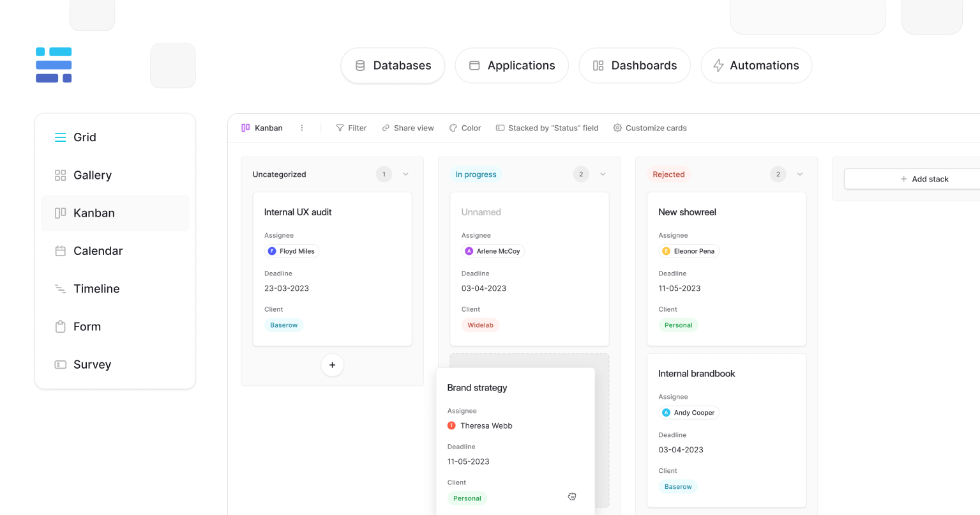Open Customize cards settings
Viewport: 980px width, 515px height.
(x=650, y=128)
